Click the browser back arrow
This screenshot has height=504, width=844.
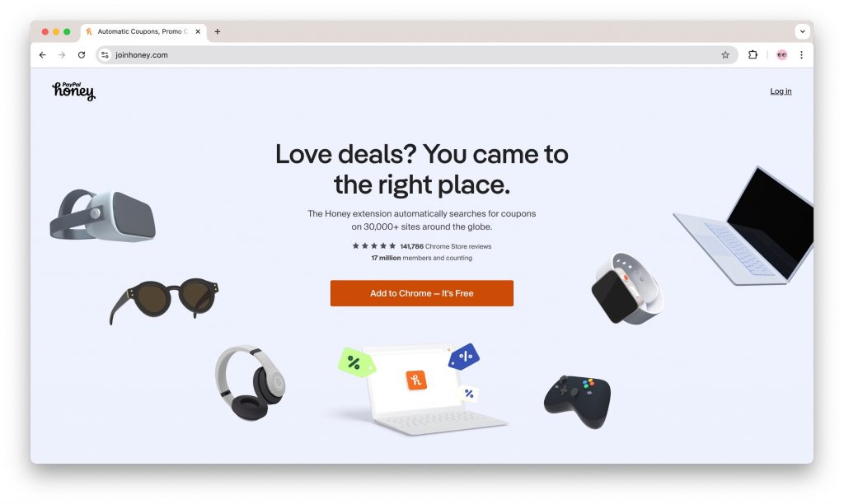pos(43,55)
